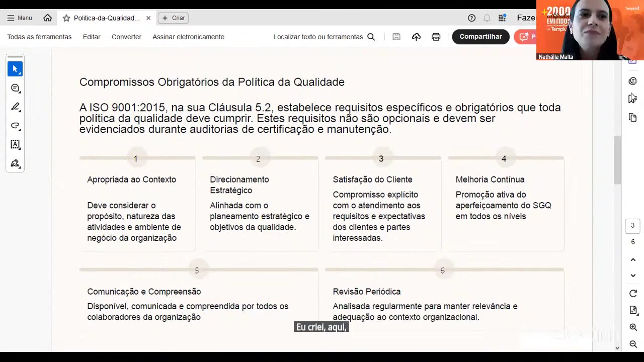Select the text box AI tool
The width and height of the screenshot is (644, 362).
point(15,145)
